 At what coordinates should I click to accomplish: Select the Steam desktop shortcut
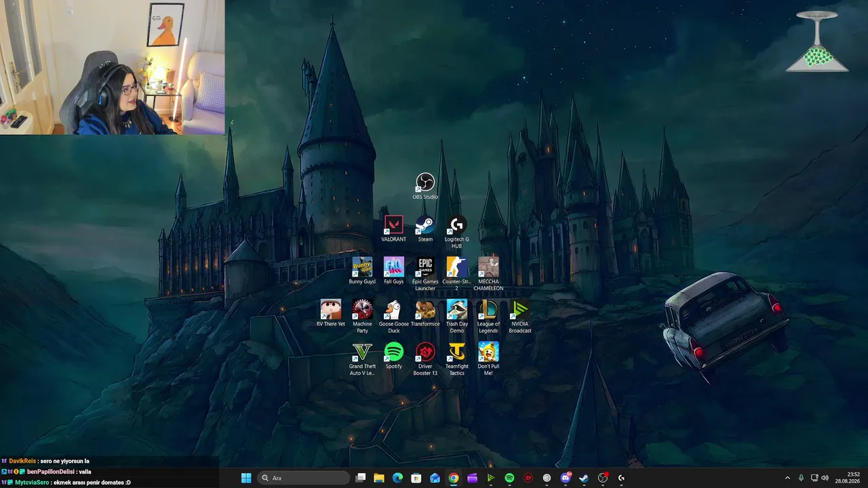(425, 229)
